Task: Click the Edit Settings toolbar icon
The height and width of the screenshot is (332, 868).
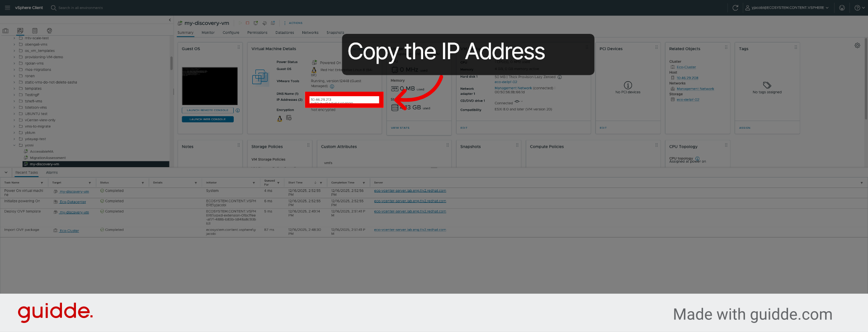Action: point(264,23)
